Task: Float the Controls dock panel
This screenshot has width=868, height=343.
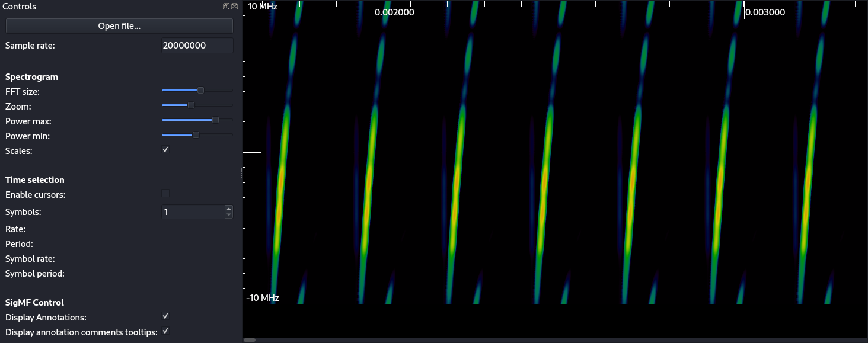Action: click(226, 7)
